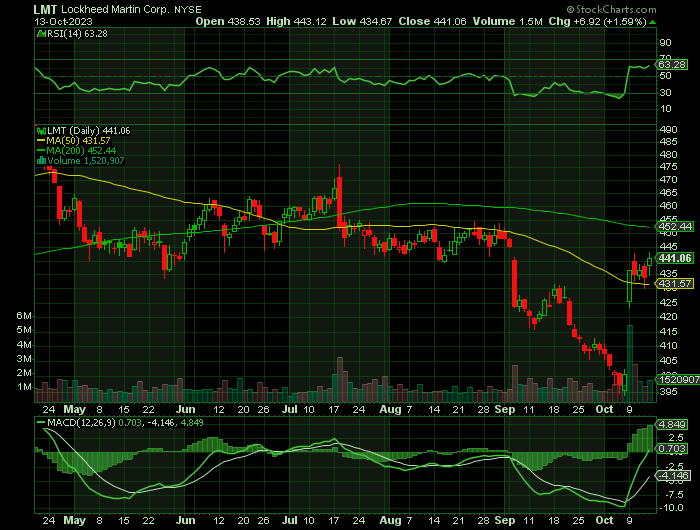Image resolution: width=700 pixels, height=530 pixels.
Task: Click the 90 RSI axis label
Action: [x=666, y=43]
